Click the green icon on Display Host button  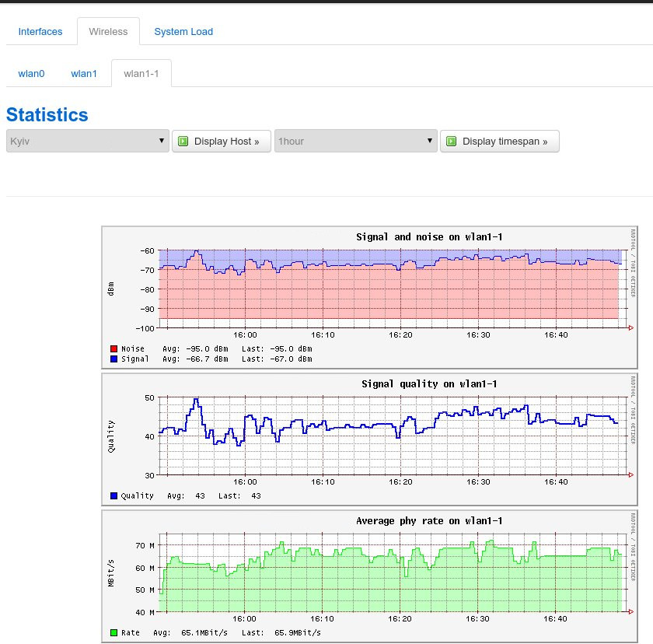click(x=184, y=141)
